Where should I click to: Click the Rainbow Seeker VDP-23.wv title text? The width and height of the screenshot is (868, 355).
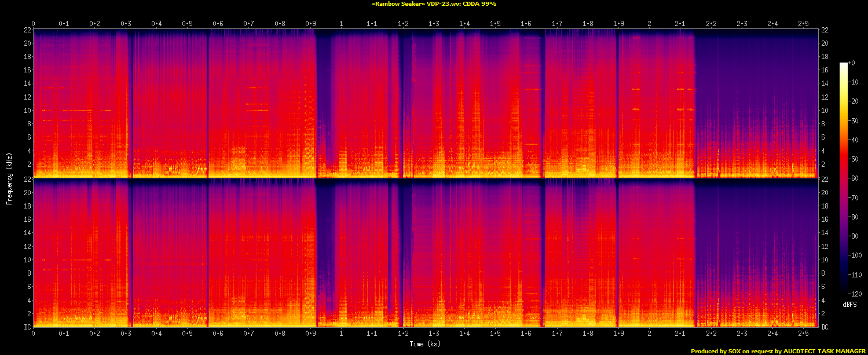434,3
